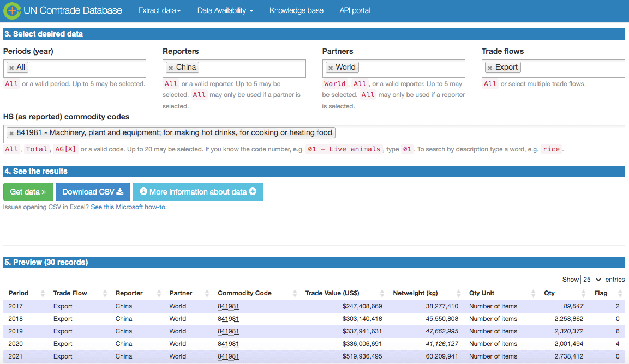Sort table by Flag column
Viewport: 629px width, 364px height.
click(x=601, y=293)
